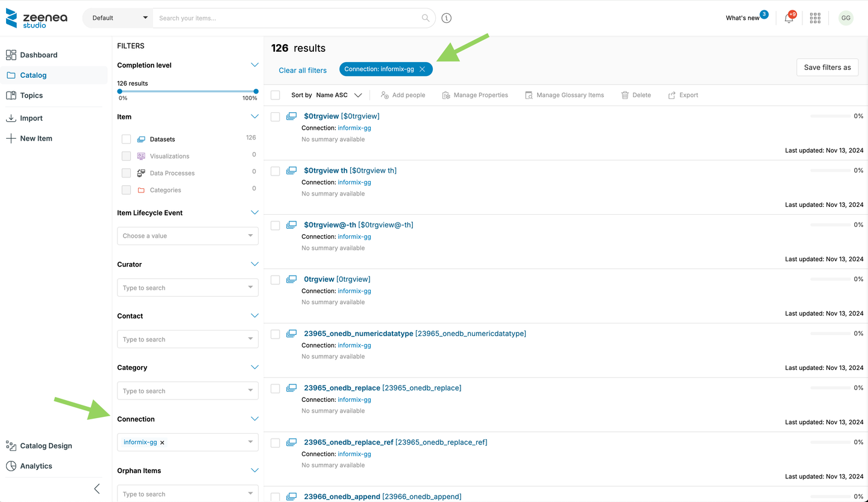Click the completion level slider's 100% handle
868x502 pixels.
point(256,92)
